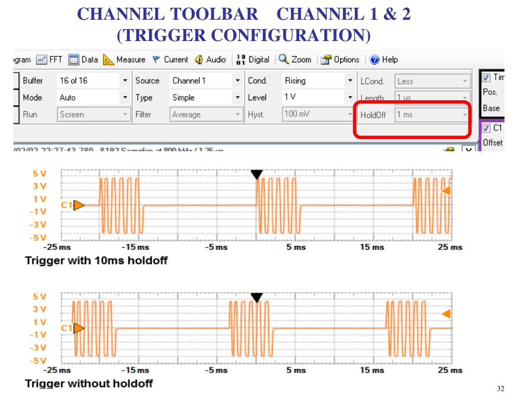This screenshot has height=399, width=532.
Task: Open the Level 1 V dropdown
Action: click(318, 97)
